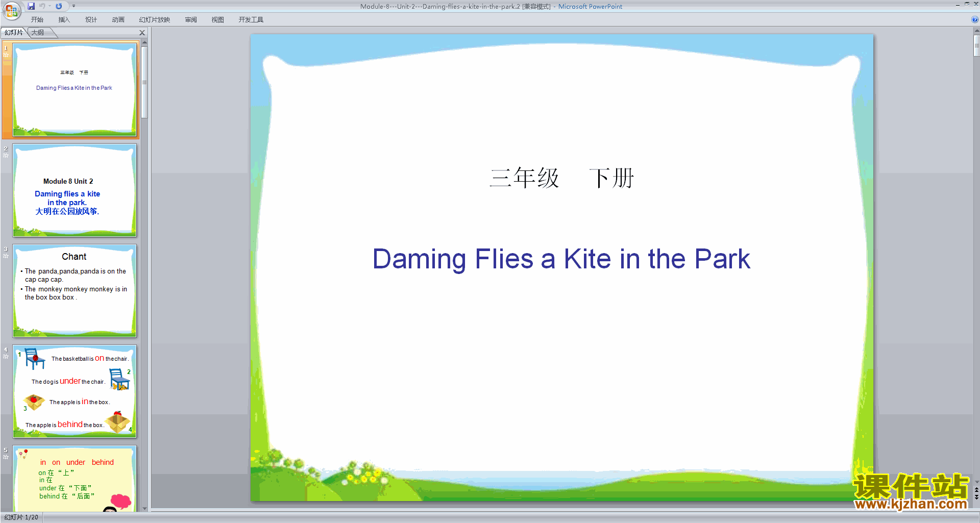Open the 审阅 ribbon tab
Image resolution: width=980 pixels, height=523 pixels.
click(191, 20)
